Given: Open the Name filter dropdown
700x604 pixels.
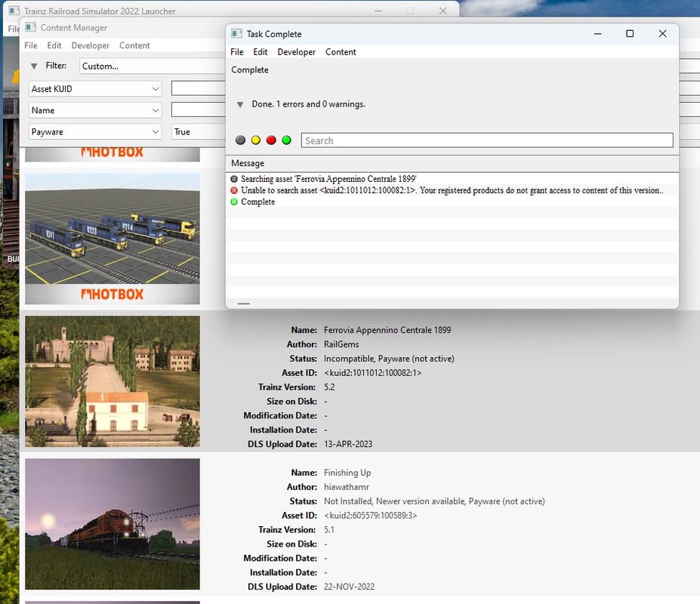Looking at the screenshot, I should point(95,110).
